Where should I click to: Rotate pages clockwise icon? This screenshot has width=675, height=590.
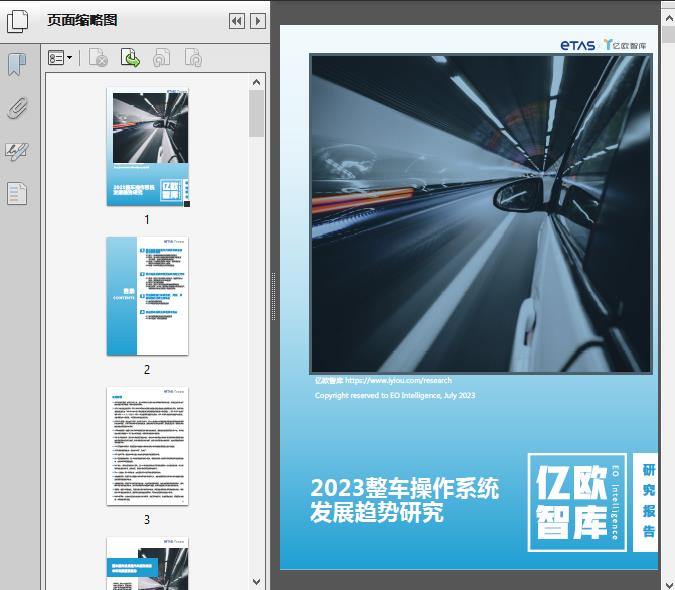click(x=193, y=58)
